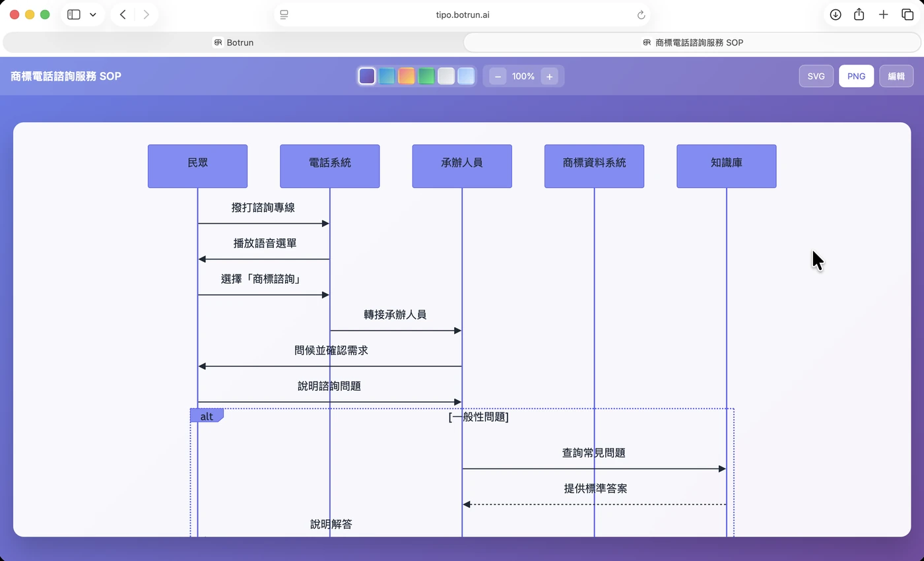Click the 電話系統 participant box

point(330,166)
